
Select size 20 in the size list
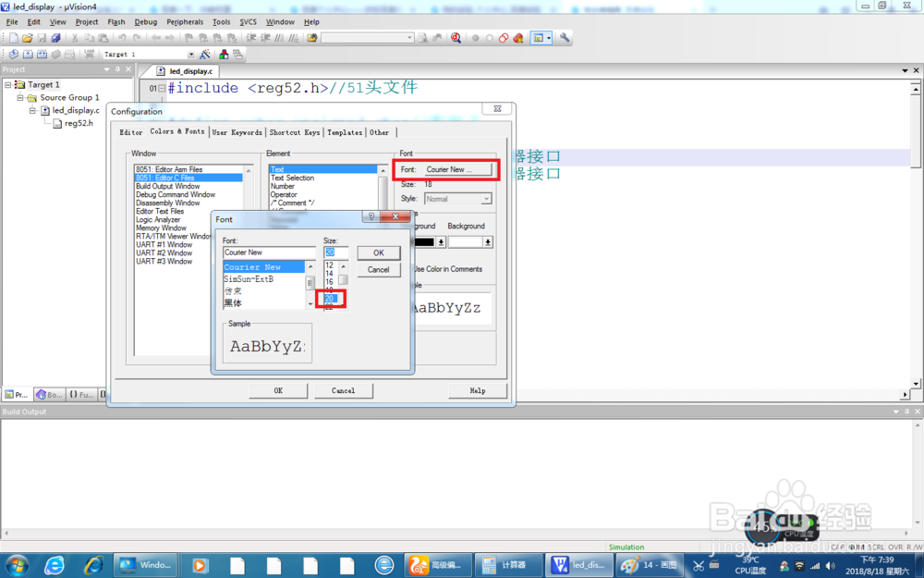330,299
